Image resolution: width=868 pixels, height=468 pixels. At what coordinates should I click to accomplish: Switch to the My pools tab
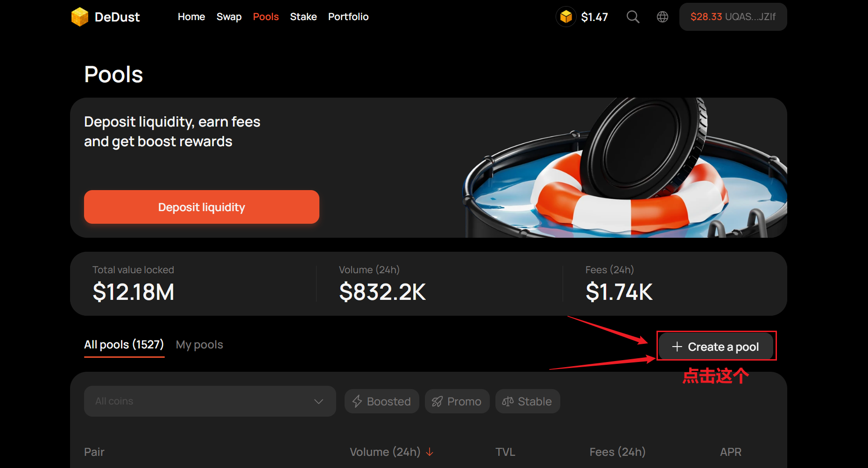[199, 345]
